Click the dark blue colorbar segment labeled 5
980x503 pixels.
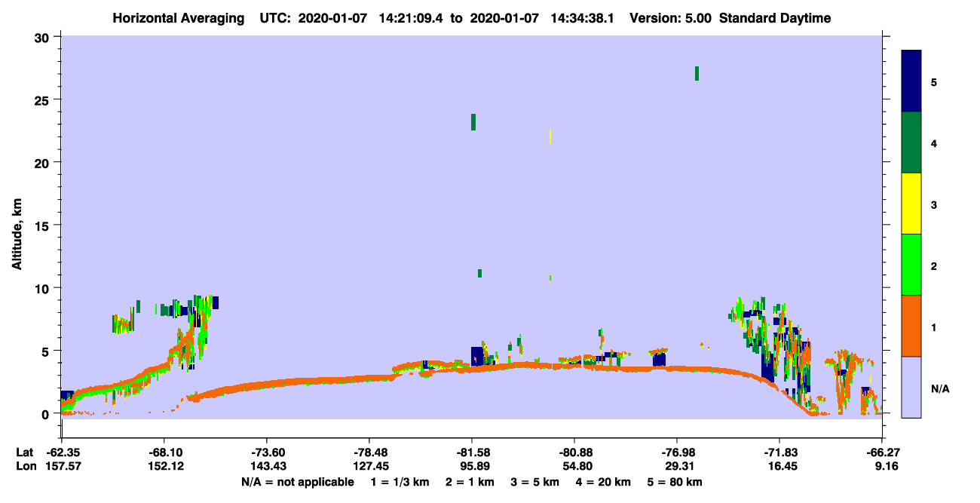point(911,81)
